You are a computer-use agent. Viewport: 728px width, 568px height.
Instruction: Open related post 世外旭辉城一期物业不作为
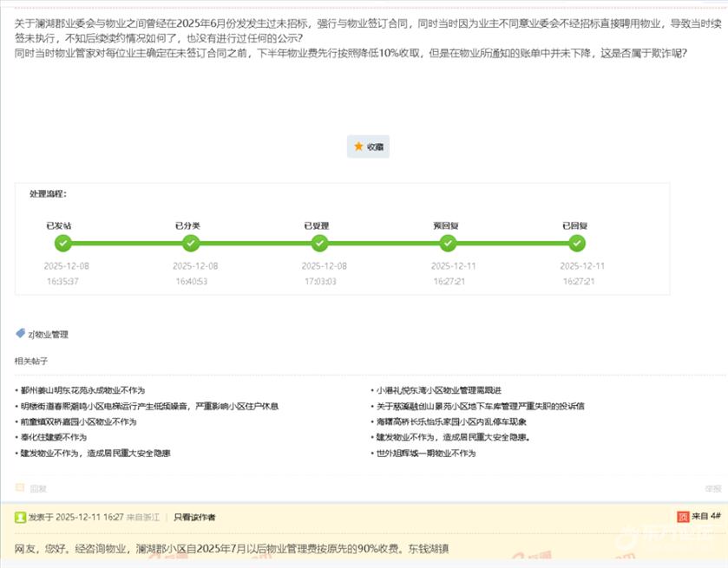[x=426, y=453]
